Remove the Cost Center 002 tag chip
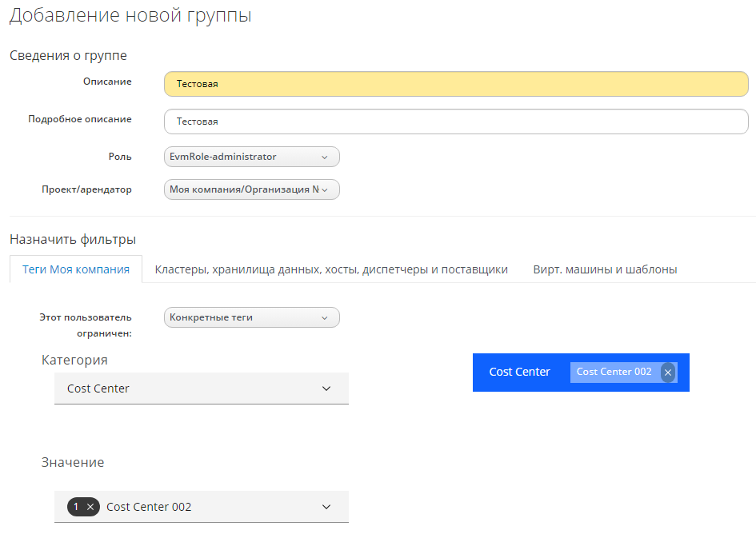This screenshot has height=538, width=756. [668, 373]
